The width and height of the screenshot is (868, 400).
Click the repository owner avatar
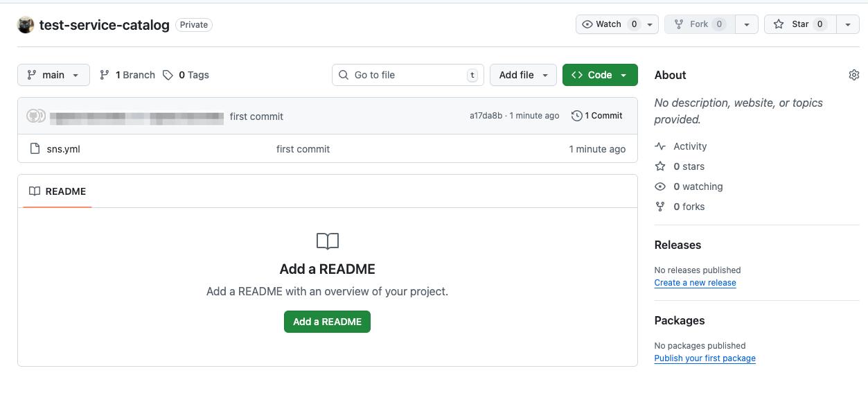pos(26,25)
